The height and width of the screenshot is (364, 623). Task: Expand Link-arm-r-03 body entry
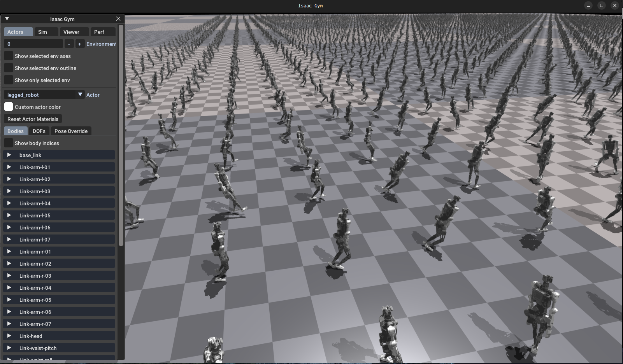tap(59, 276)
